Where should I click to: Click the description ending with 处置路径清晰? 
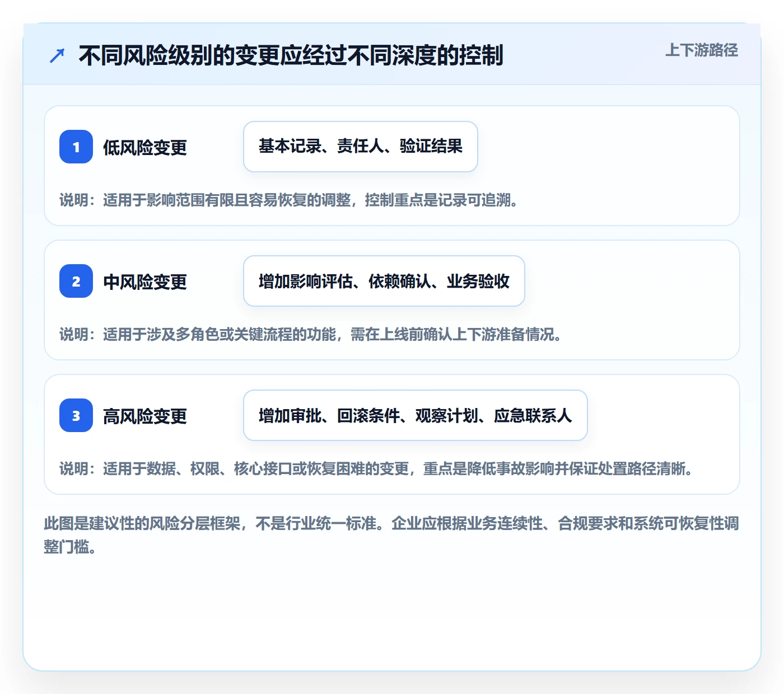[376, 468]
